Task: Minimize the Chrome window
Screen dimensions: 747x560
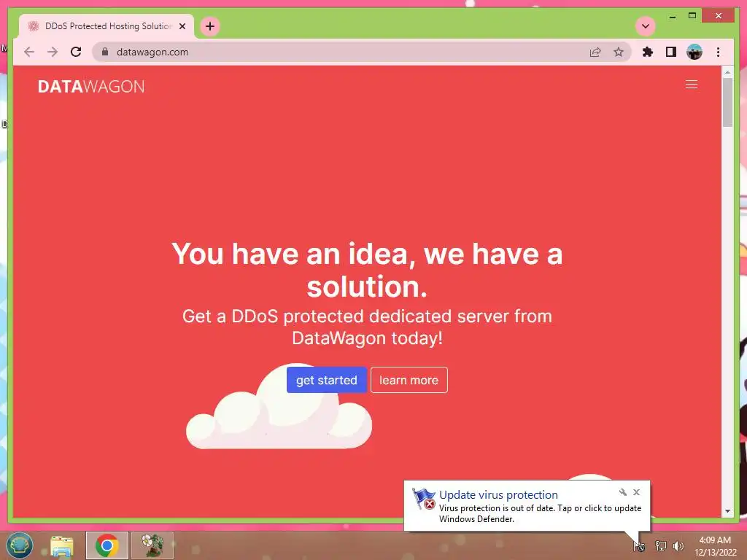Action: [x=672, y=16]
